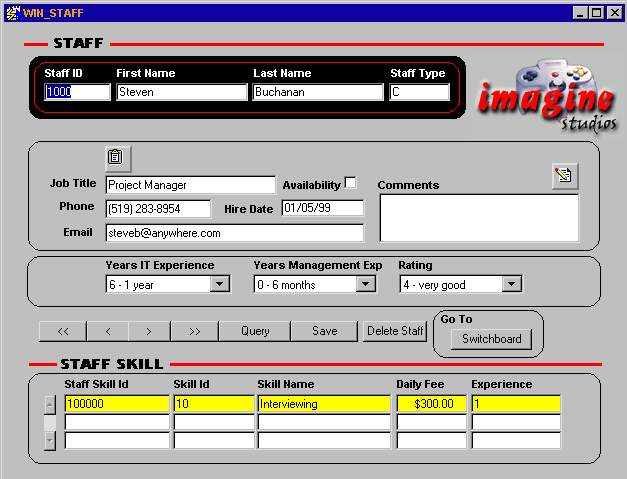The image size is (627, 479).
Task: Open the comments editor notepad icon
Action: click(565, 176)
